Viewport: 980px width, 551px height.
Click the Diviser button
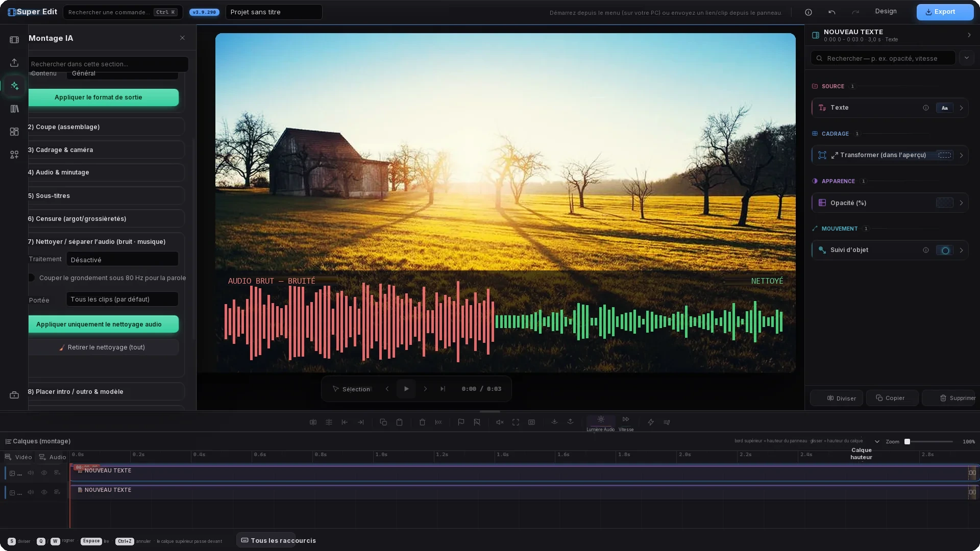pos(837,398)
